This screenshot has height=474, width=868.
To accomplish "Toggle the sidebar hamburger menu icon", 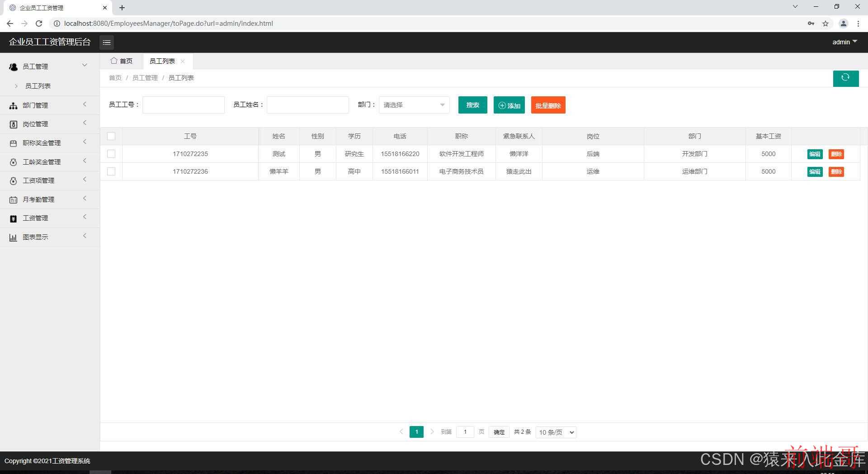I will pos(107,42).
